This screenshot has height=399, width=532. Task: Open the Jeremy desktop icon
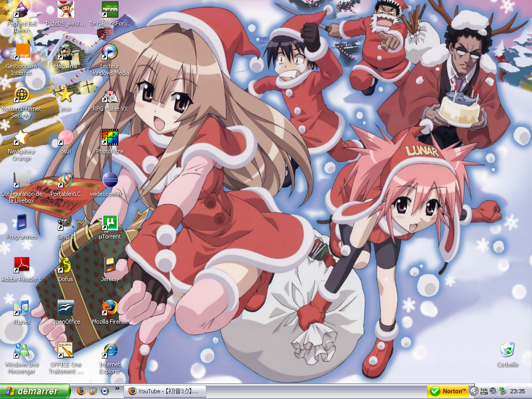(110, 270)
